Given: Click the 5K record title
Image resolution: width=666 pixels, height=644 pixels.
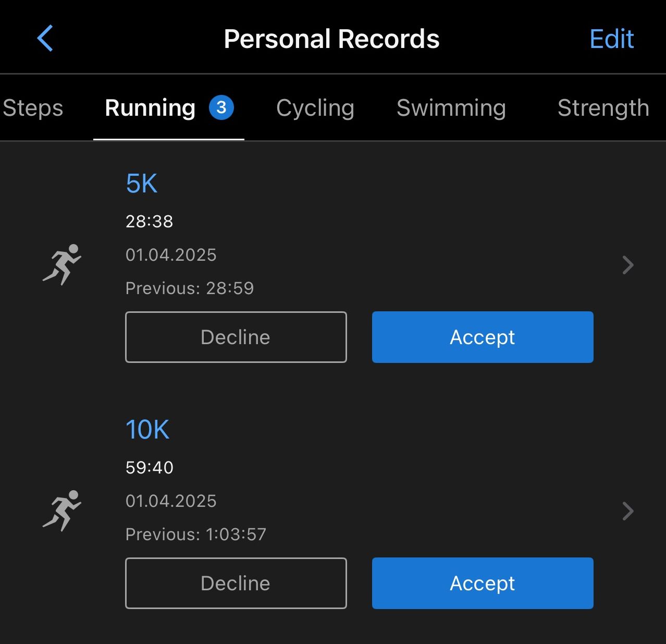Looking at the screenshot, I should click(x=142, y=184).
